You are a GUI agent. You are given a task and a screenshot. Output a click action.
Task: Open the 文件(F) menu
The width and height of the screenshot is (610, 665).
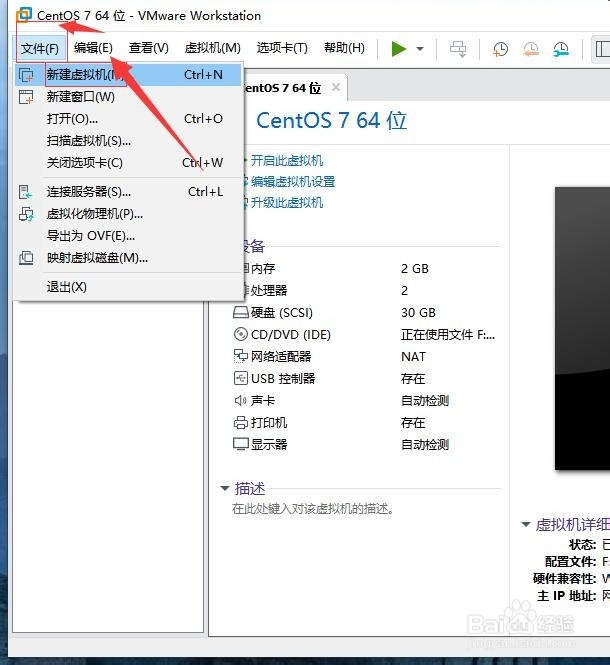point(40,48)
